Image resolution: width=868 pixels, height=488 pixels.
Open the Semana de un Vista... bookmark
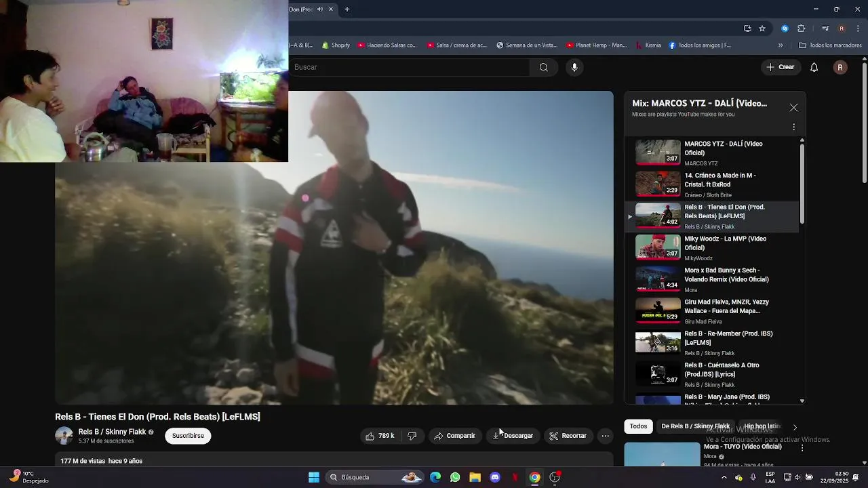(x=527, y=45)
